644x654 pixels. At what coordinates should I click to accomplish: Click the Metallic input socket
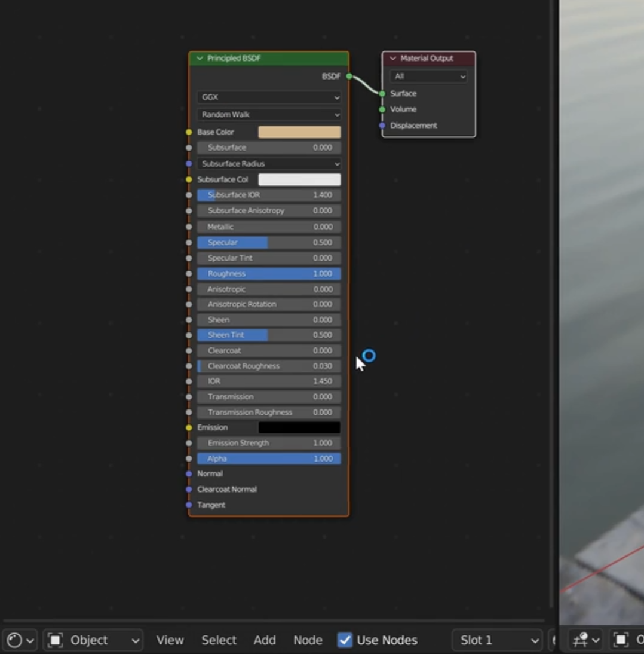(x=189, y=227)
